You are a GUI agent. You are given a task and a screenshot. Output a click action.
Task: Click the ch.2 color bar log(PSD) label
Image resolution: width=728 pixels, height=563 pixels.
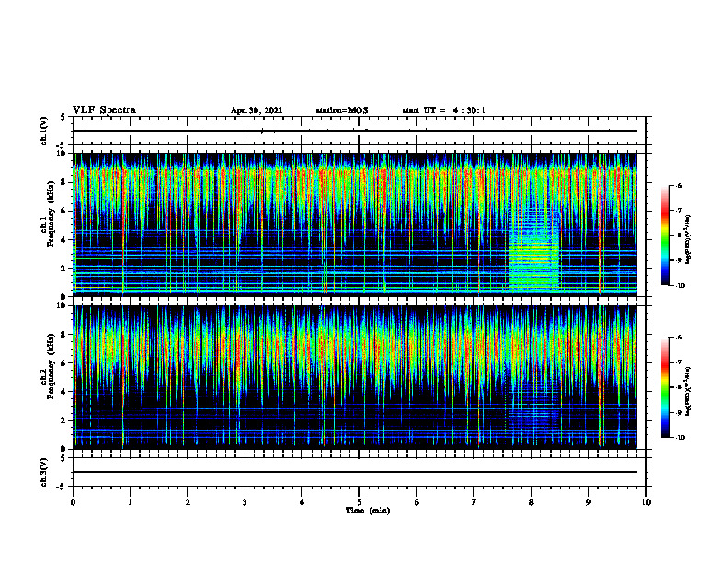[x=688, y=391]
